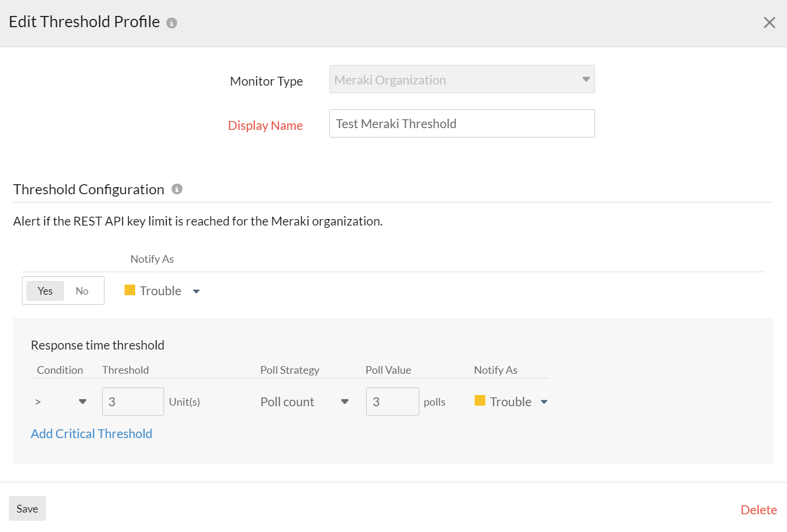Close the Edit Threshold Profile dialog
The image size is (787, 532).
click(x=769, y=22)
